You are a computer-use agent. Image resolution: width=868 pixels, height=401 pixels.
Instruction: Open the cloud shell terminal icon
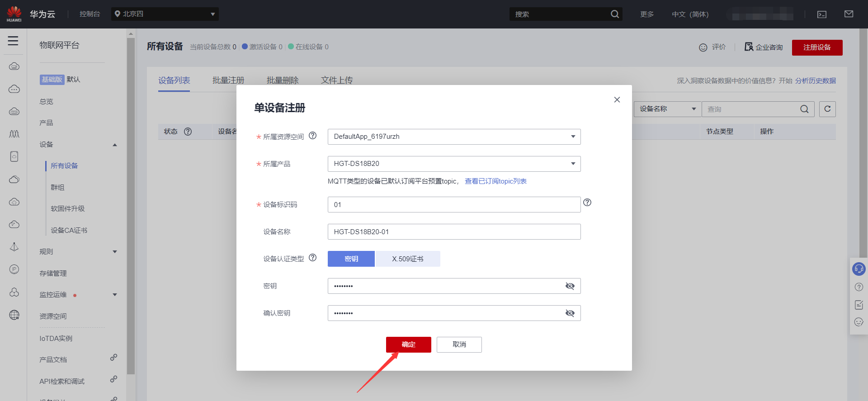tap(822, 14)
